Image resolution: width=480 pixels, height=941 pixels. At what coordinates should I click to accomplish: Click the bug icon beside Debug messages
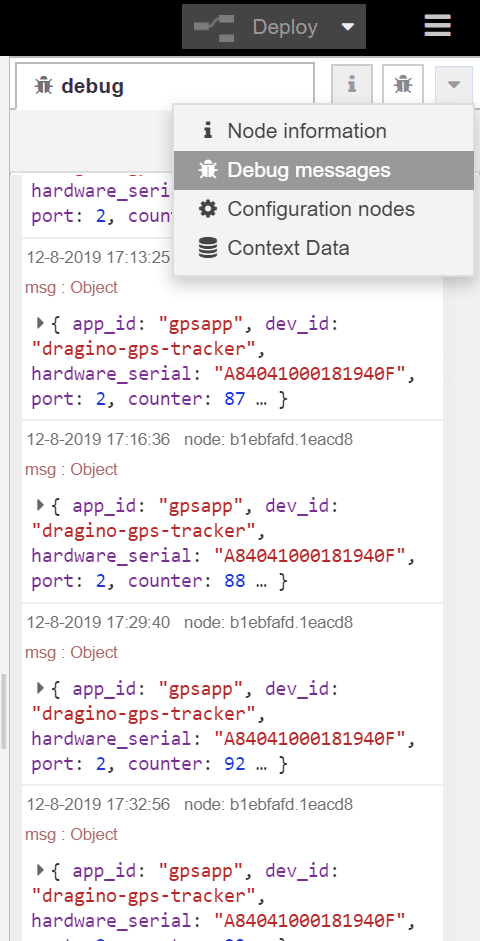pyautogui.click(x=208, y=170)
